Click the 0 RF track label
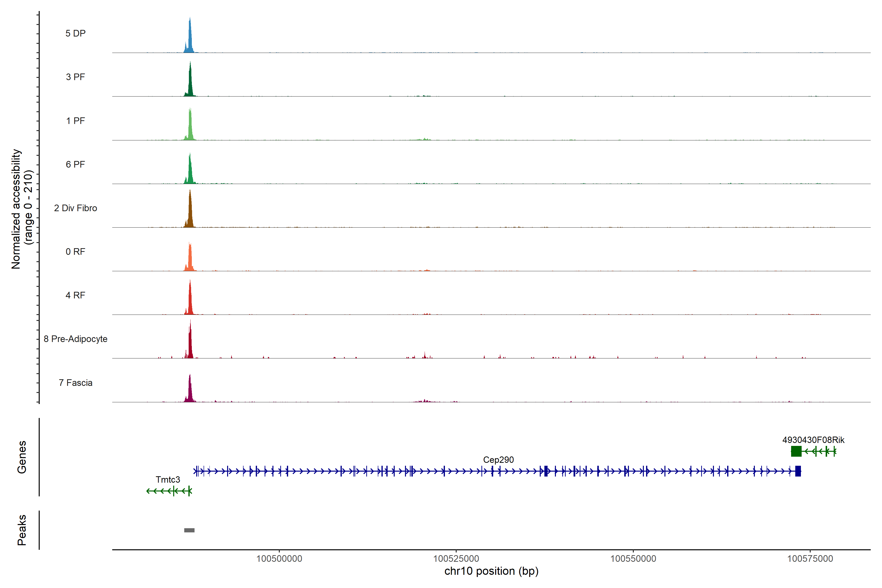This screenshot has width=882, height=588. (75, 252)
